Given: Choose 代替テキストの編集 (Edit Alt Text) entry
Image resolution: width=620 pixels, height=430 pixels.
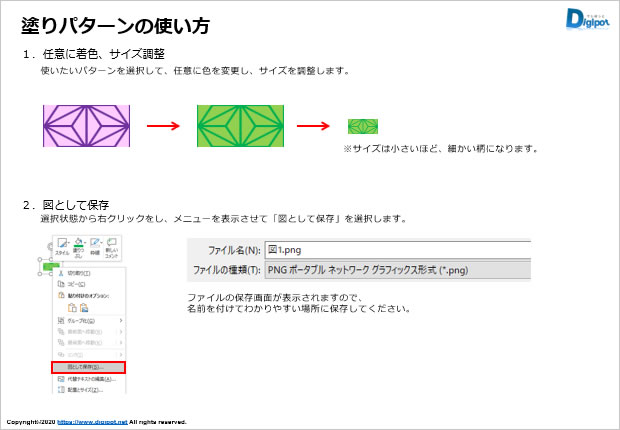Looking at the screenshot, I should click(x=89, y=379).
